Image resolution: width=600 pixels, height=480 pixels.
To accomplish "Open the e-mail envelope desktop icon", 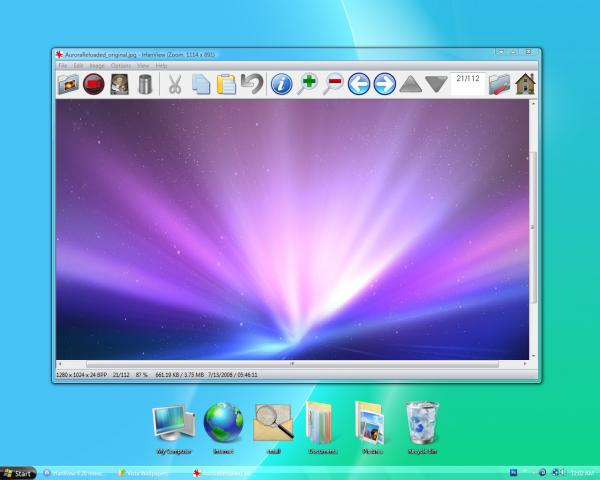I will point(273,429).
